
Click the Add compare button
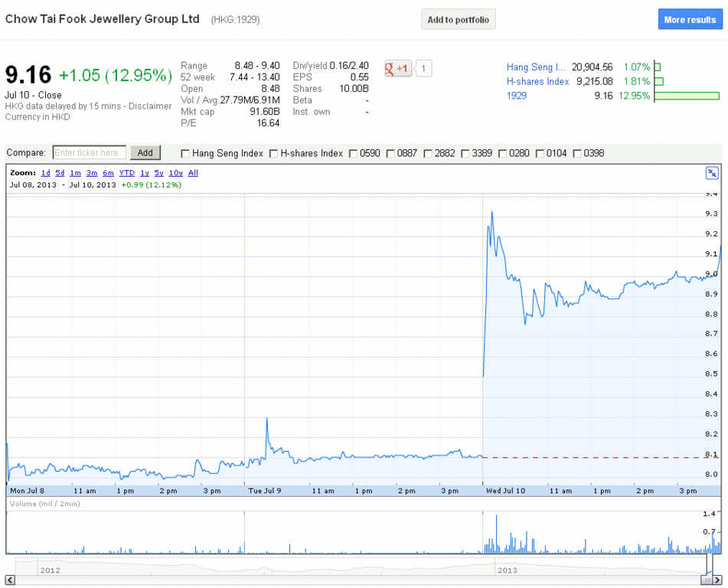(x=145, y=152)
